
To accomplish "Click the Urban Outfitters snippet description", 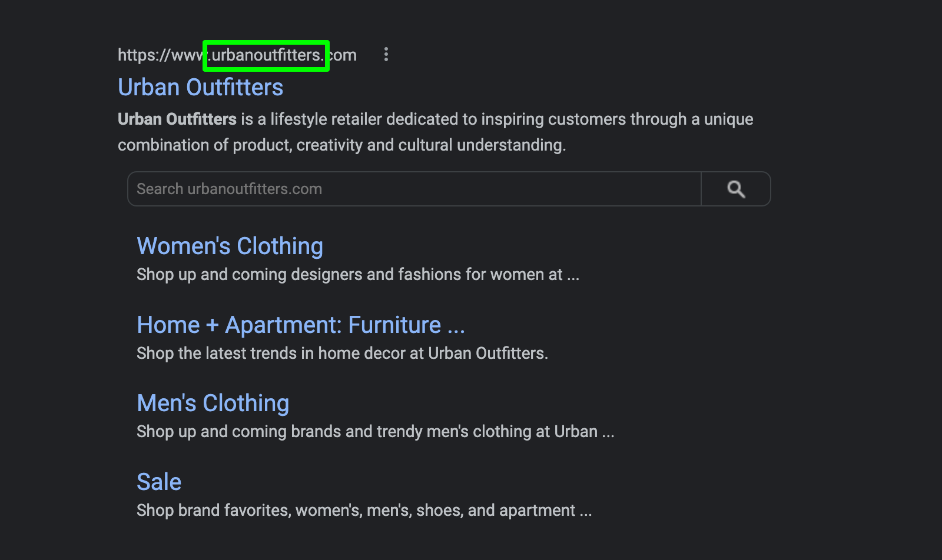I will pyautogui.click(x=436, y=132).
